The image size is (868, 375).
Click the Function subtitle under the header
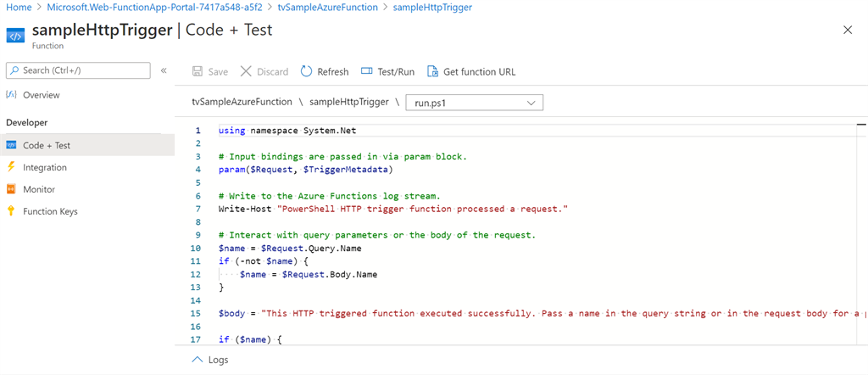(x=47, y=46)
